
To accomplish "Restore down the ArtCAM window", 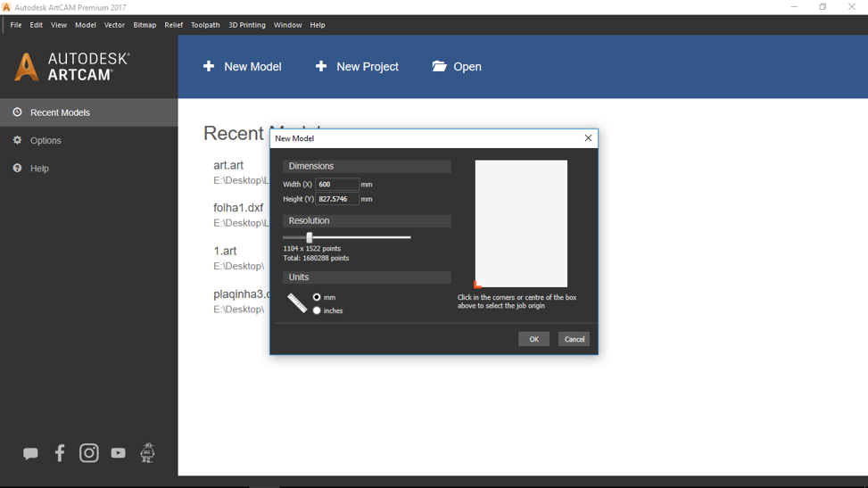I will coord(823,7).
